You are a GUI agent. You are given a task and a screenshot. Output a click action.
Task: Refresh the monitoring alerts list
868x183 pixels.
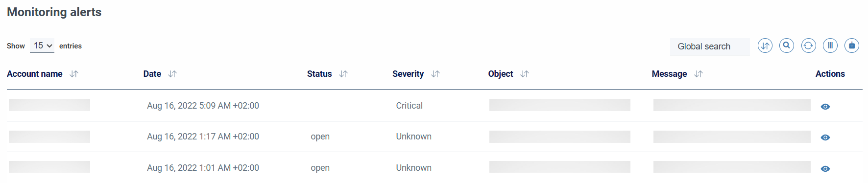click(808, 46)
